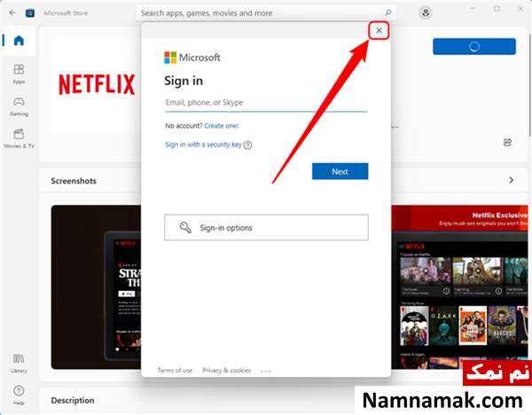Viewport: 532px width, 415px height.
Task: Maximize the Microsoft Store window
Action: click(497, 9)
